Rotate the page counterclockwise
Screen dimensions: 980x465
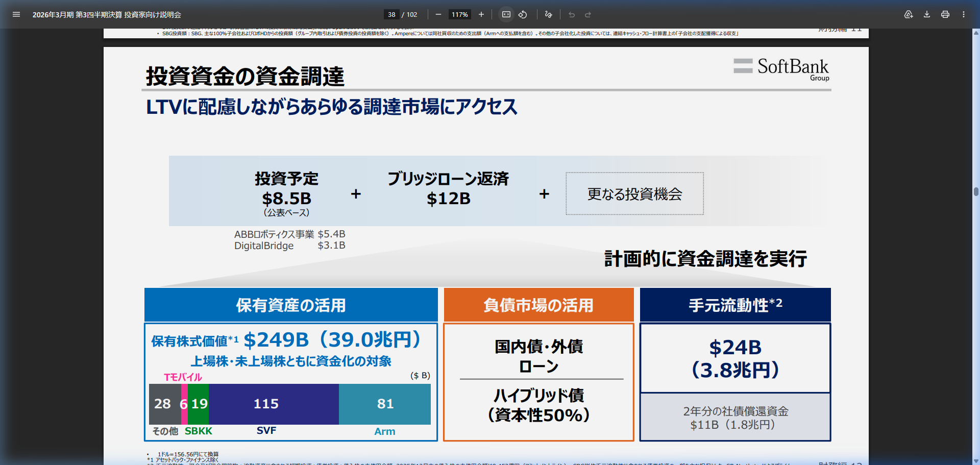pos(523,14)
